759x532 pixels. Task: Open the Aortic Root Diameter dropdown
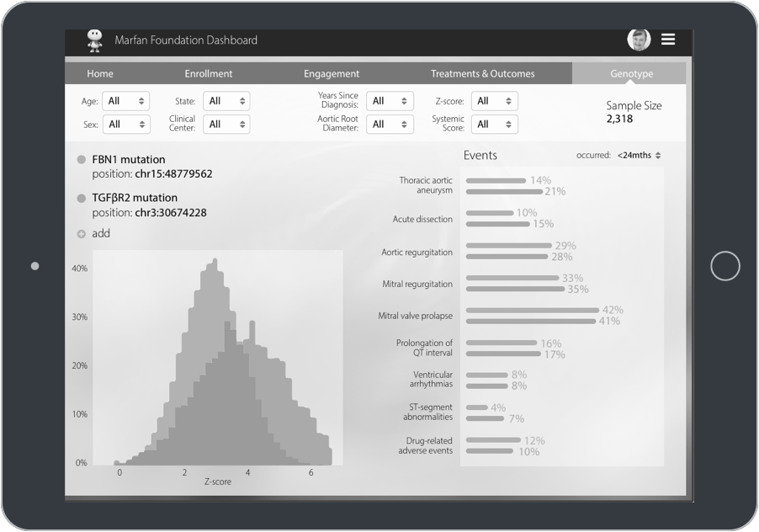[390, 125]
